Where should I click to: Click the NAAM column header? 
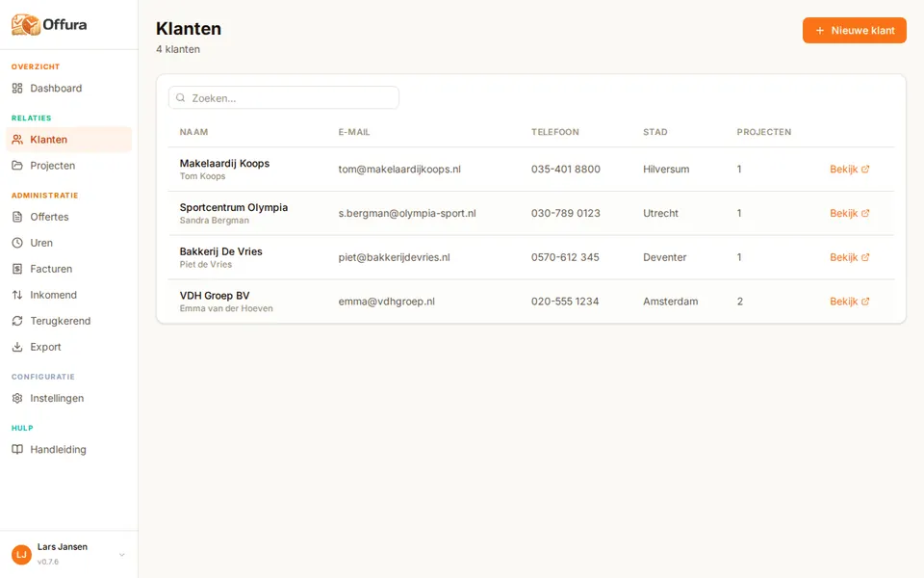(193, 132)
